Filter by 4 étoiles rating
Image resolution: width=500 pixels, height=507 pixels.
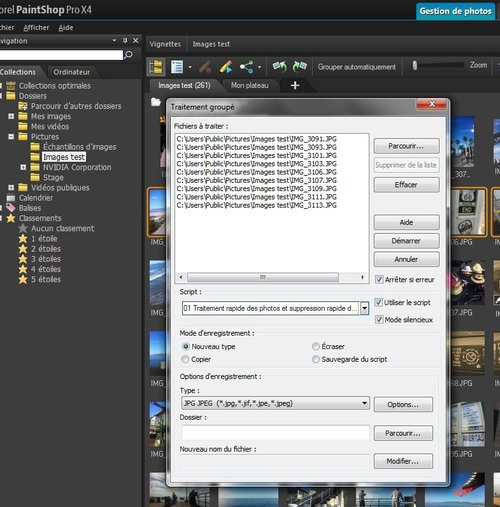46,269
